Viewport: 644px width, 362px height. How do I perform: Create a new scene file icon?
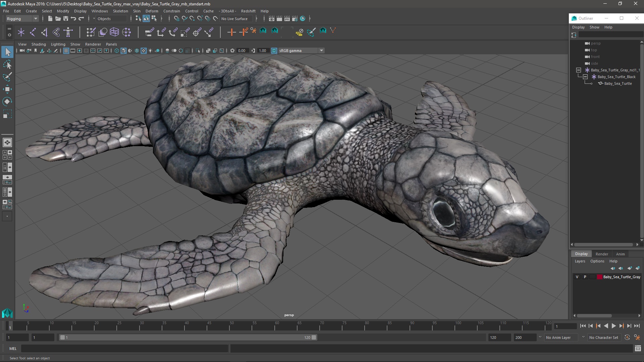(x=50, y=19)
